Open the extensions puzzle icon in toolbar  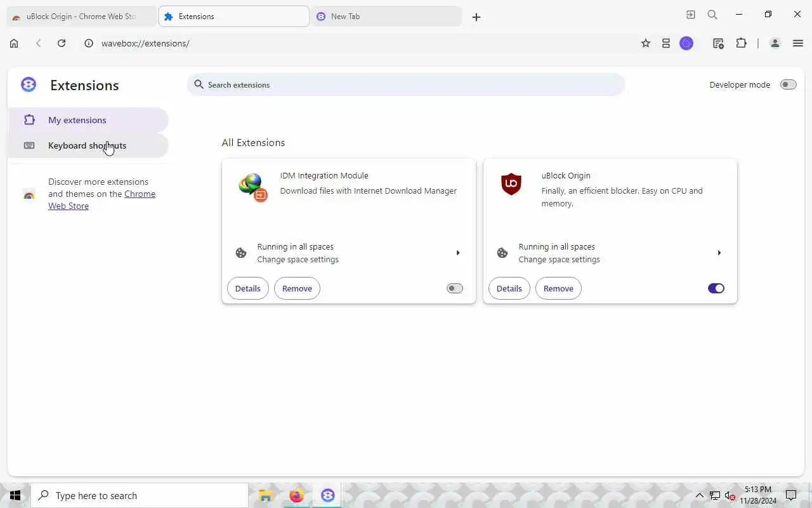pyautogui.click(x=741, y=43)
